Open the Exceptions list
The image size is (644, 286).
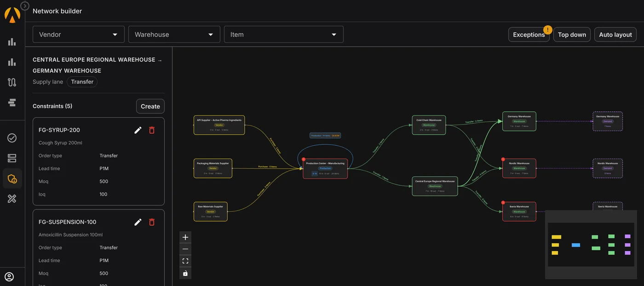point(529,34)
